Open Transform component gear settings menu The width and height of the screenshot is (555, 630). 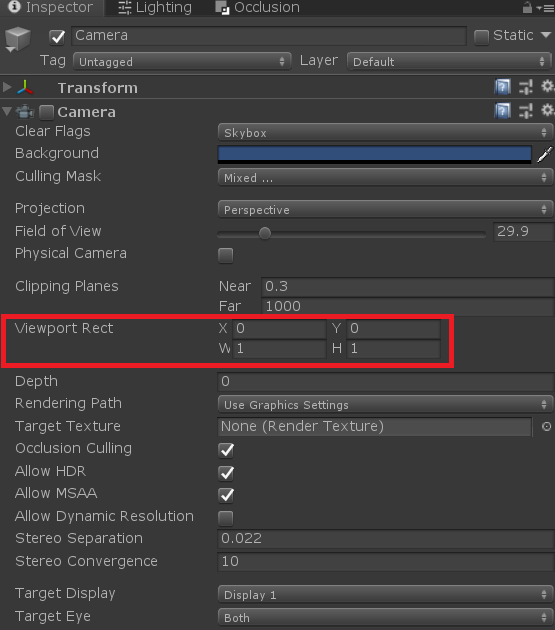(x=547, y=86)
